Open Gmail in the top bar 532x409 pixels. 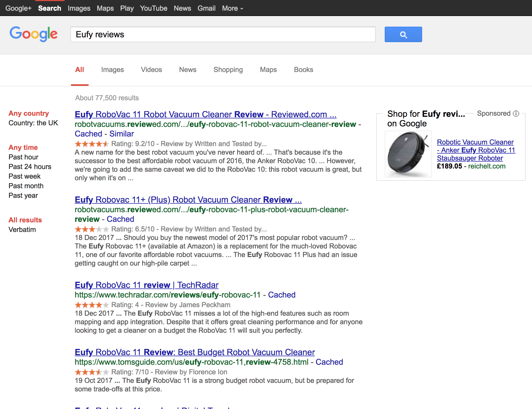coord(206,8)
